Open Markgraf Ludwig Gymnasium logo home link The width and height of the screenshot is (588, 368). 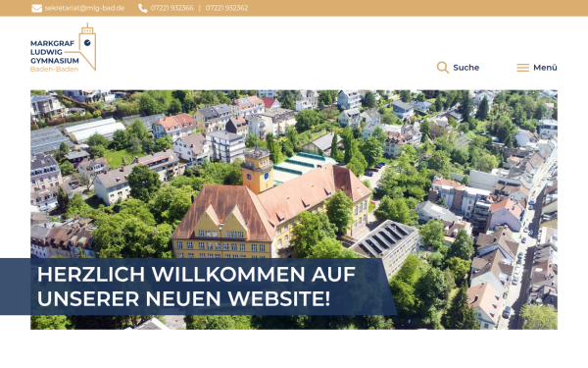(x=63, y=48)
